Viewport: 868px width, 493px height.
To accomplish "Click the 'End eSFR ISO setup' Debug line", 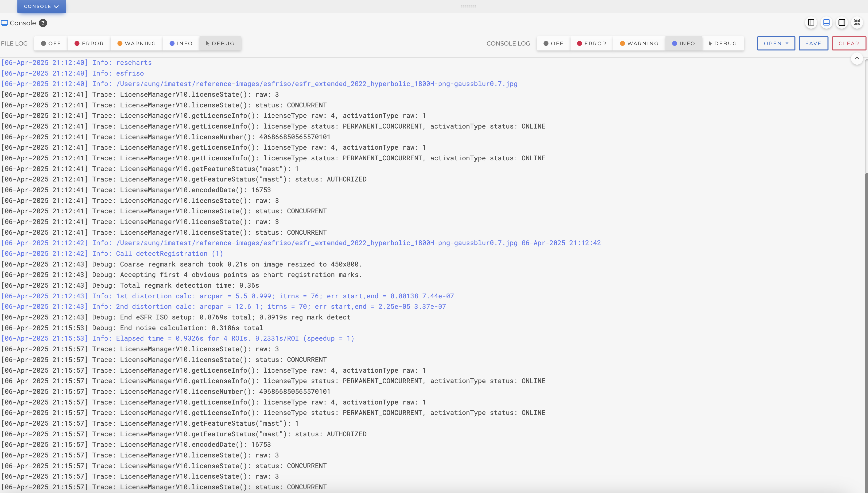I will click(x=176, y=317).
